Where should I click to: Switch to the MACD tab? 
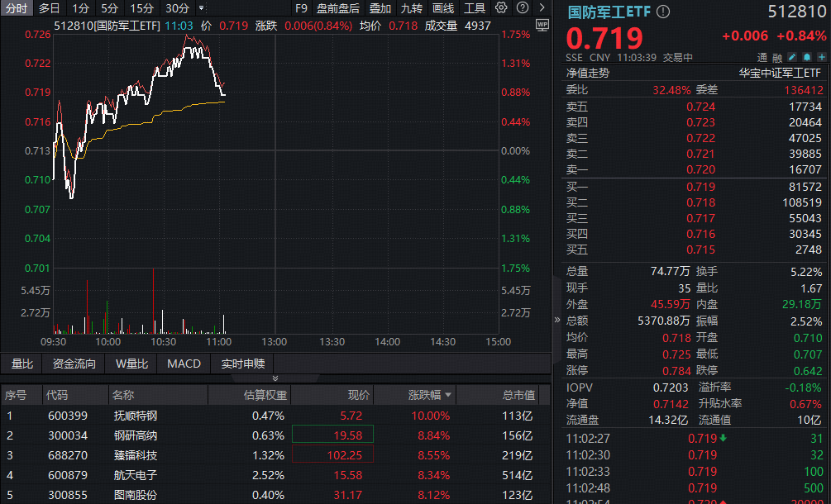183,364
